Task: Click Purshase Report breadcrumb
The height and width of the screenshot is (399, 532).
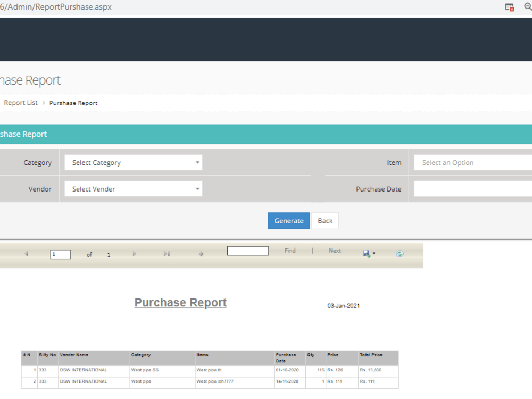Action: (73, 103)
